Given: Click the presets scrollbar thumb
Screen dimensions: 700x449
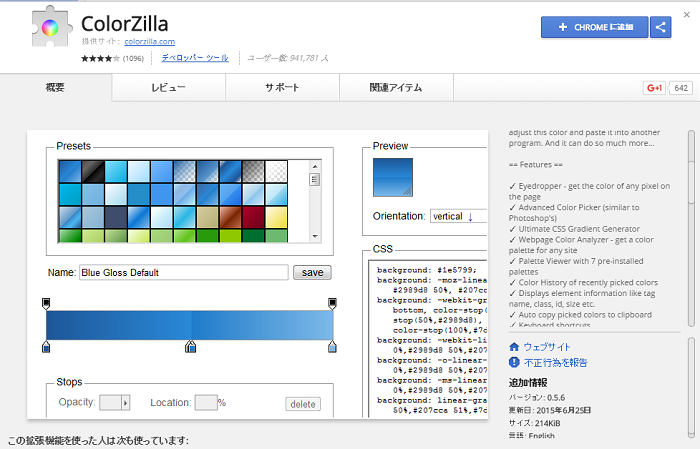Looking at the screenshot, I should 315,180.
